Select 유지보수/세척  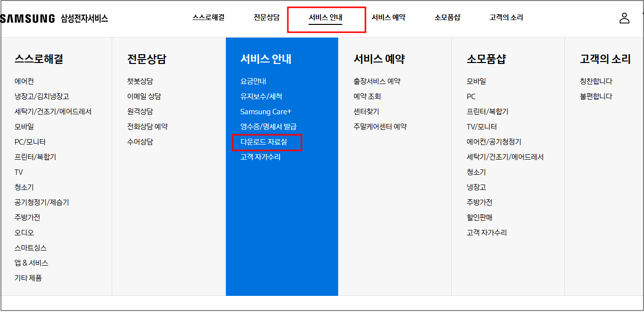tap(261, 97)
